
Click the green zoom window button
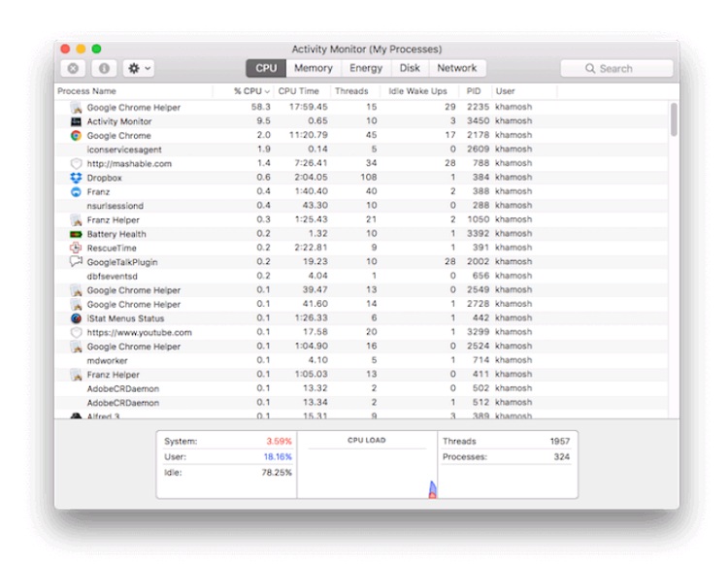[96, 49]
